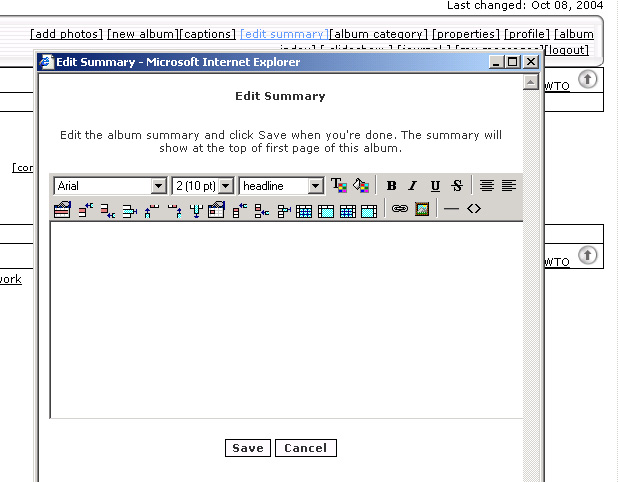Open the font size 2 (10 pt) dropdown

coord(225,186)
